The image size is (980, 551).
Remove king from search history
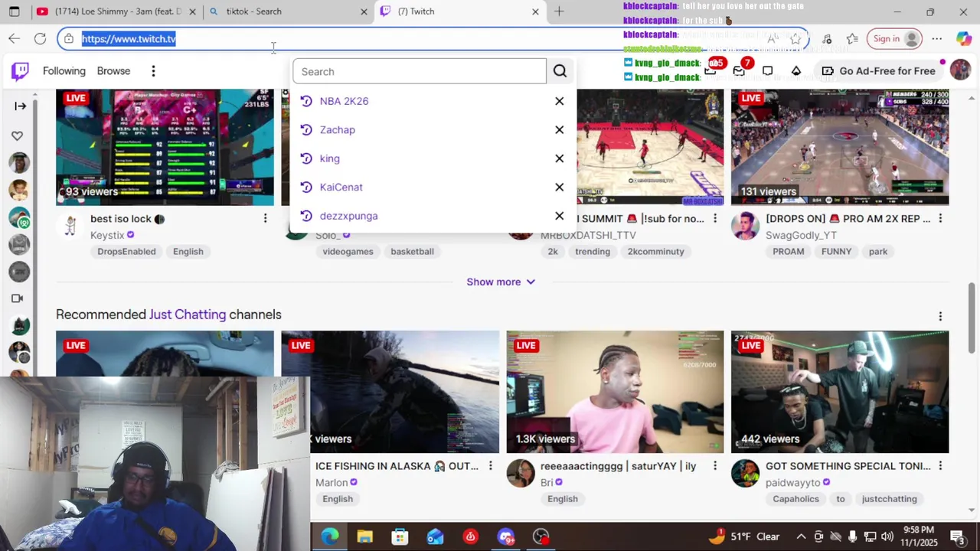559,158
